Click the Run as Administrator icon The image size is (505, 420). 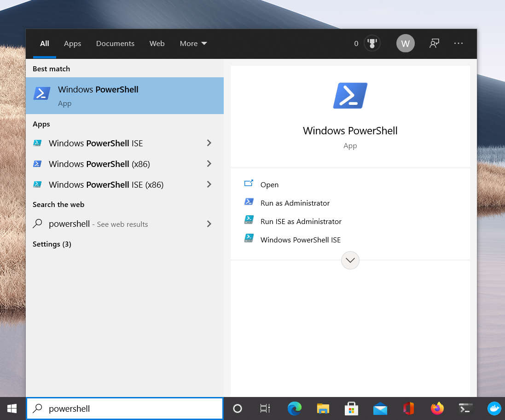click(249, 202)
